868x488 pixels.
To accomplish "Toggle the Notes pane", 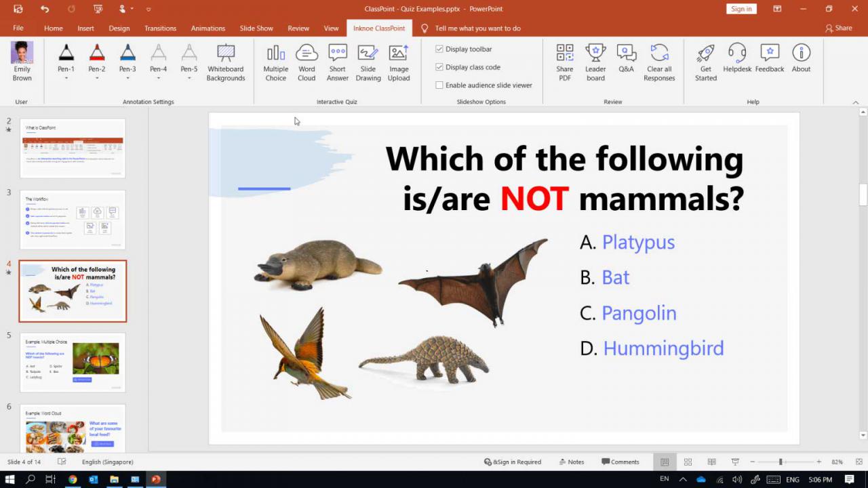I will point(571,462).
